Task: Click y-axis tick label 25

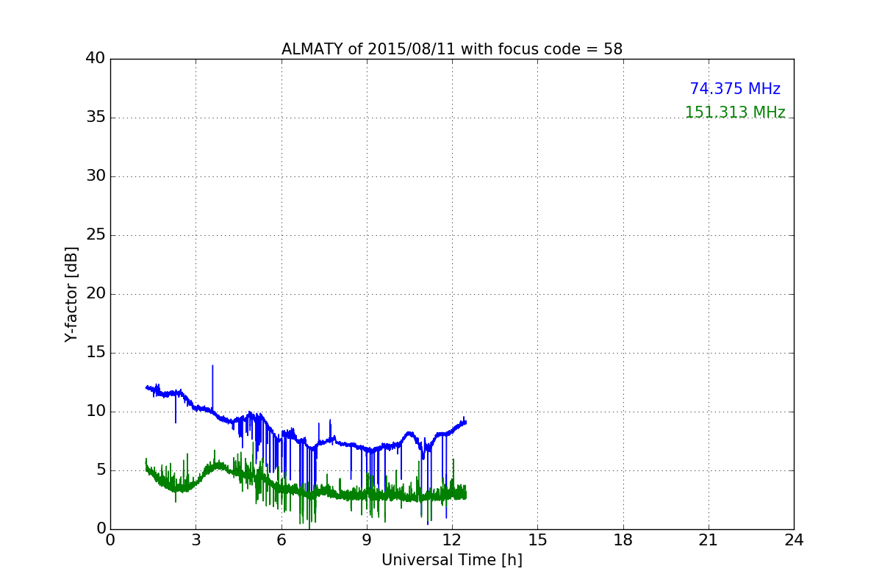Action: [x=96, y=235]
